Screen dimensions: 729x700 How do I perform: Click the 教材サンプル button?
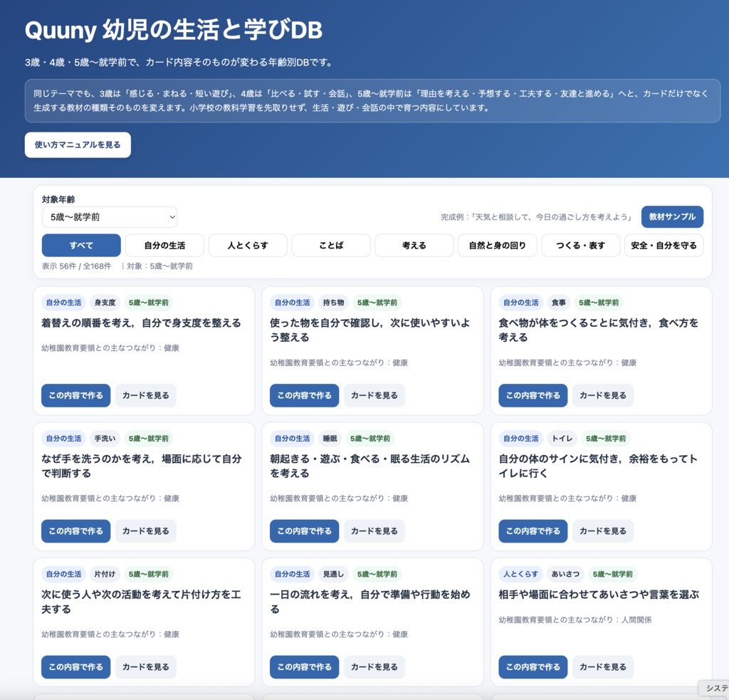tap(672, 216)
